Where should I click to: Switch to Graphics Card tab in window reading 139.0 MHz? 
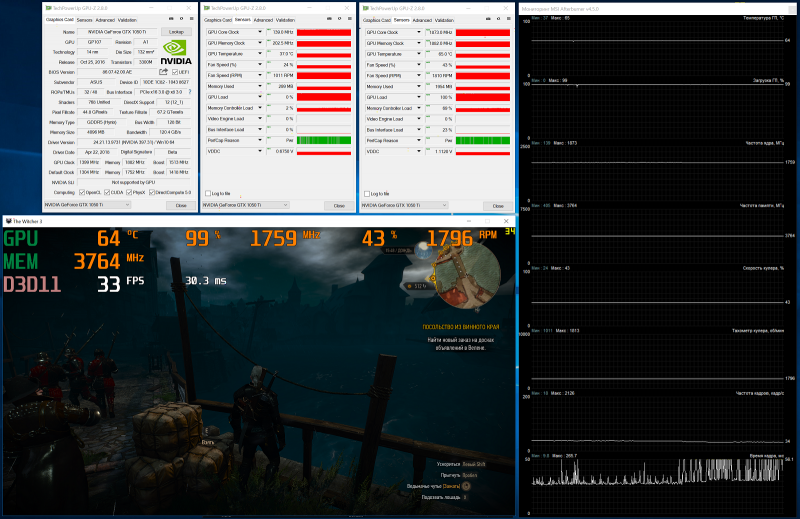click(218, 20)
